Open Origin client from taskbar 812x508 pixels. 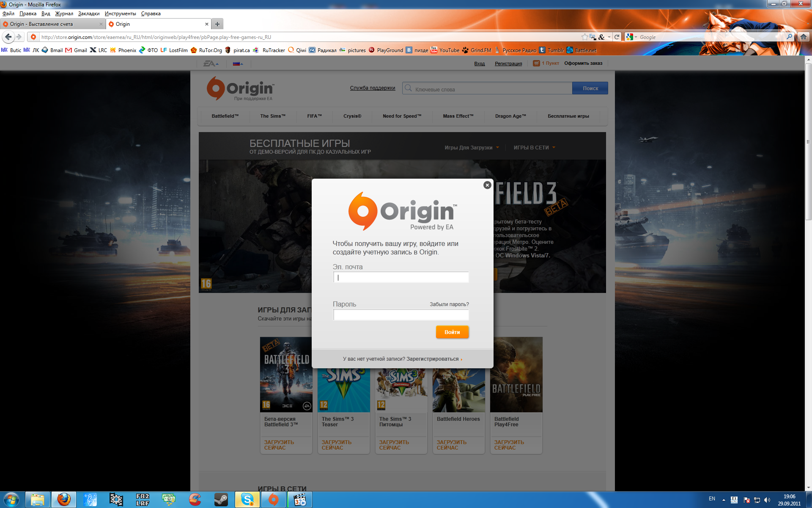273,500
